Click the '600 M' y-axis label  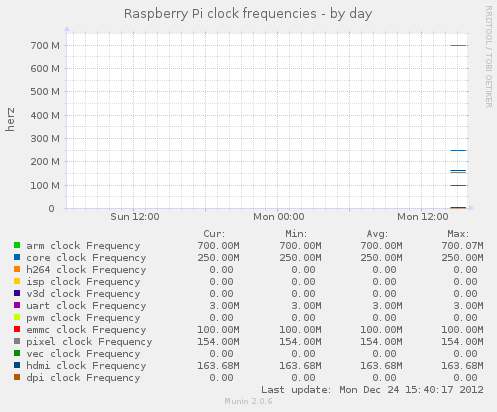pos(45,69)
